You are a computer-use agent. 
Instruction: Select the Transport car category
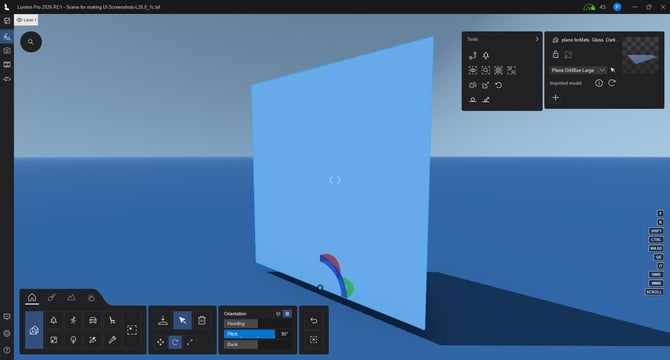(93, 320)
